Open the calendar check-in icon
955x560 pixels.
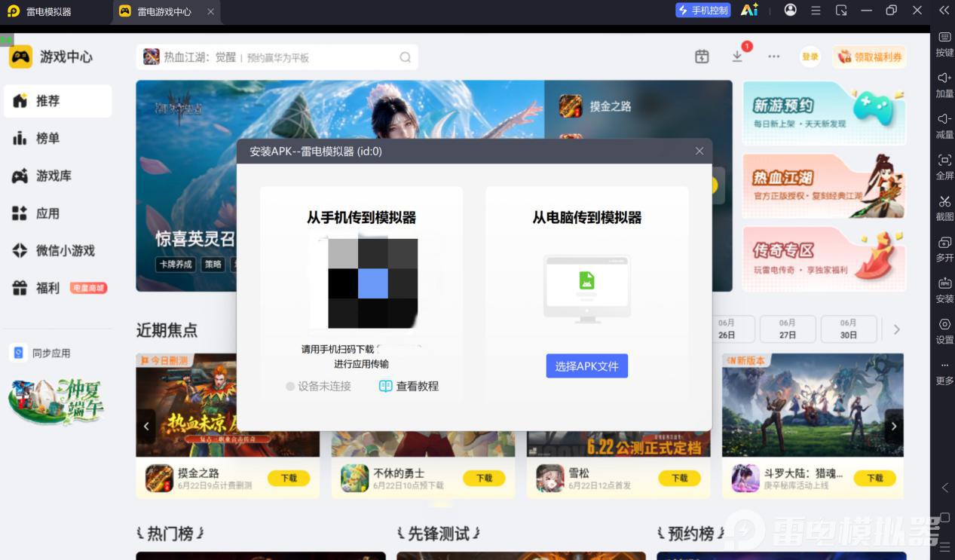click(702, 57)
